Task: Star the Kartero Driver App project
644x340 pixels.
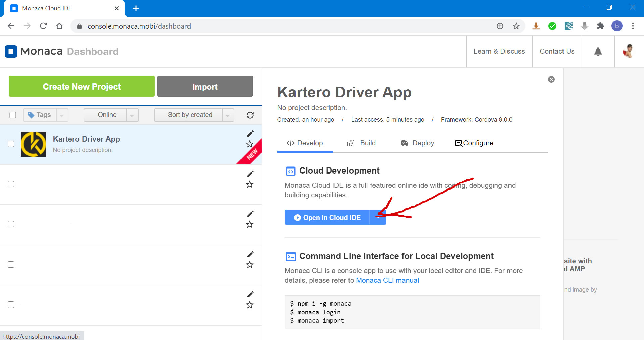Action: coord(250,144)
